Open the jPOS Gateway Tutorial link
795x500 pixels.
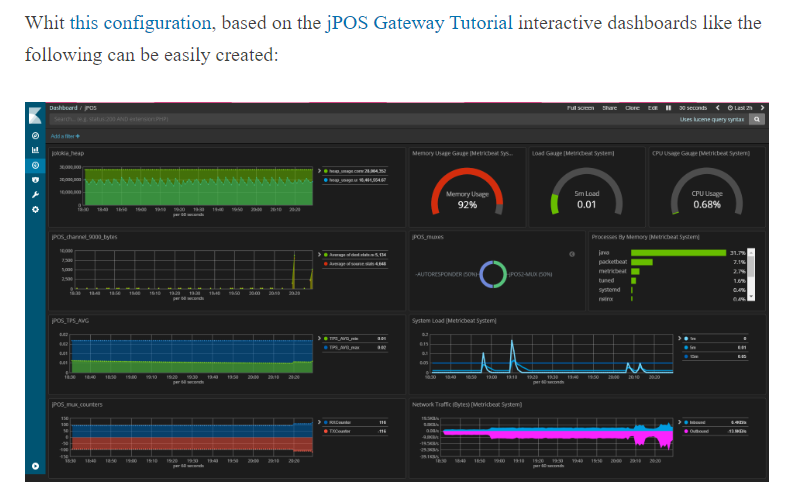(419, 22)
